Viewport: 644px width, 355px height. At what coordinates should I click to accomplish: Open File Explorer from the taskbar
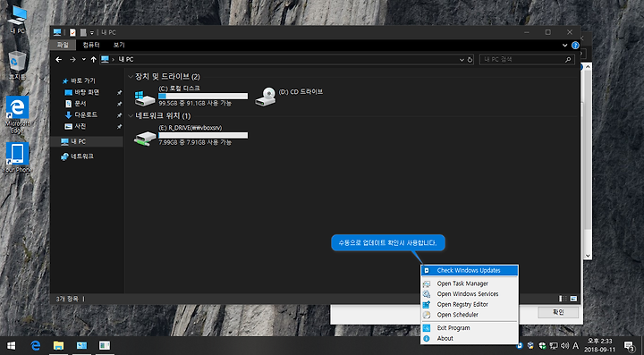click(x=58, y=345)
